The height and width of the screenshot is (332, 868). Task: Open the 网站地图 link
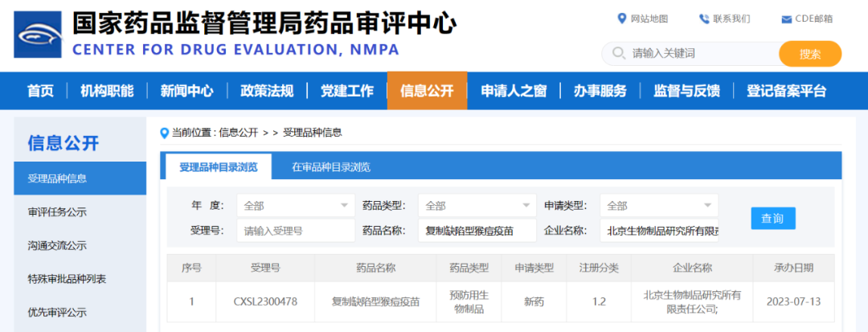point(649,18)
